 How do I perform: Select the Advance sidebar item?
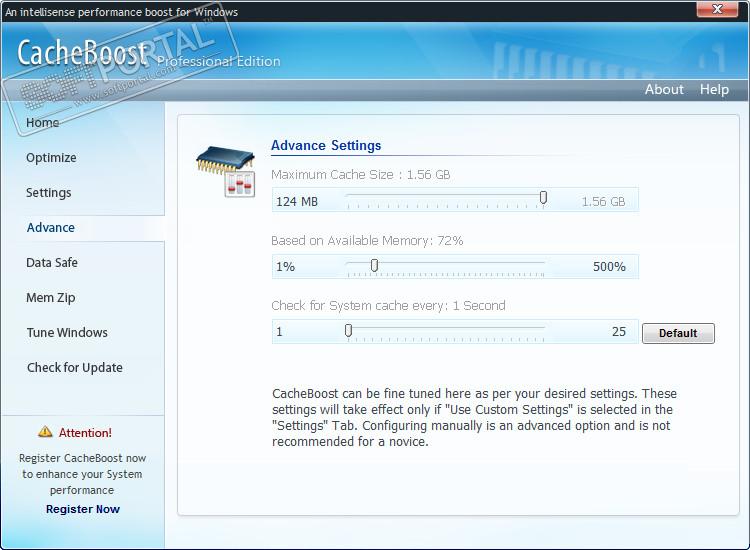click(x=51, y=228)
